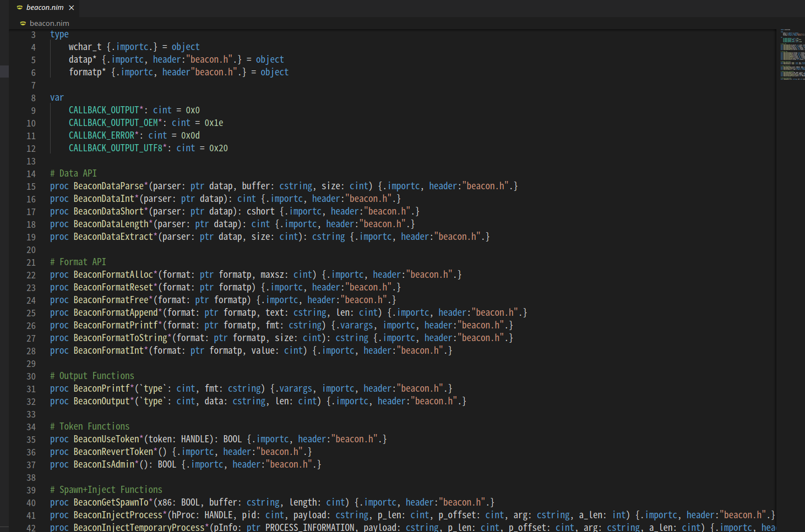Screen dimensions: 805x532
Task: Click the '# Output Functions' comment
Action: point(92,376)
